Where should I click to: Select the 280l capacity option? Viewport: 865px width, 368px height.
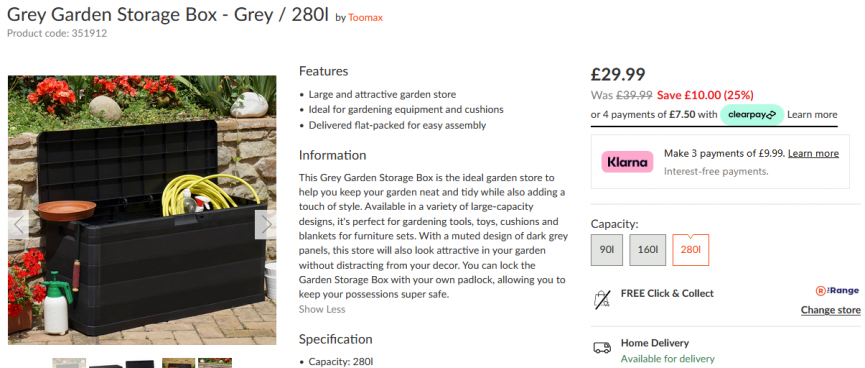[x=691, y=250]
